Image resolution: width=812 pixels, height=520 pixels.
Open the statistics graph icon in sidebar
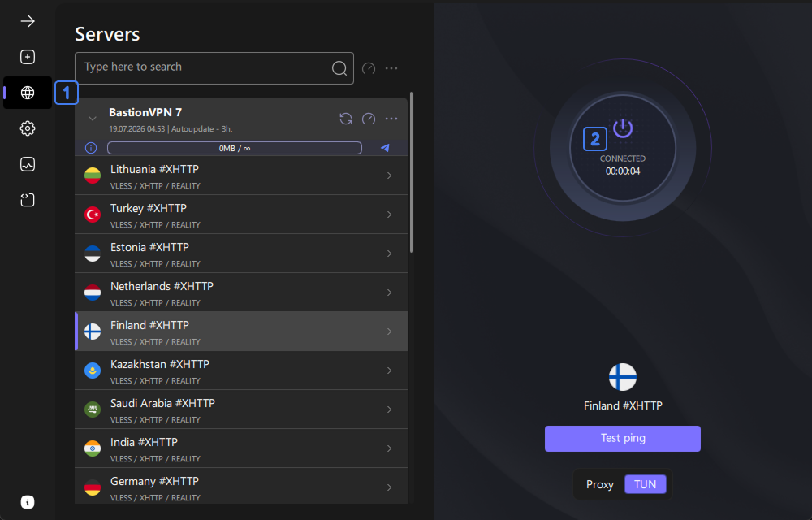coord(28,164)
